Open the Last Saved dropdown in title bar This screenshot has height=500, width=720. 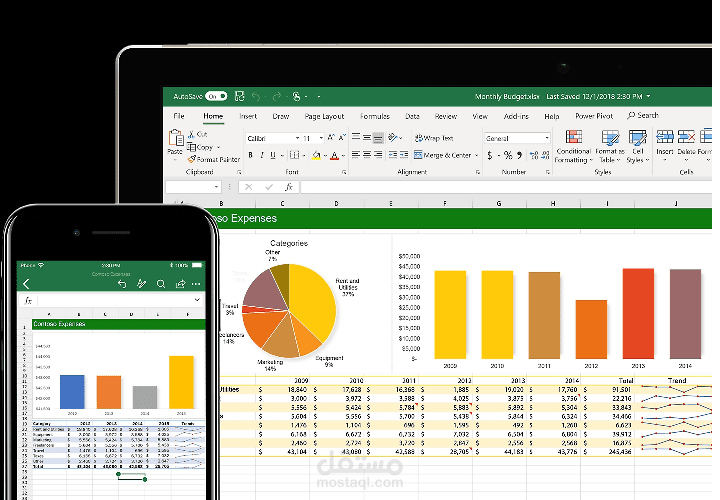click(648, 96)
